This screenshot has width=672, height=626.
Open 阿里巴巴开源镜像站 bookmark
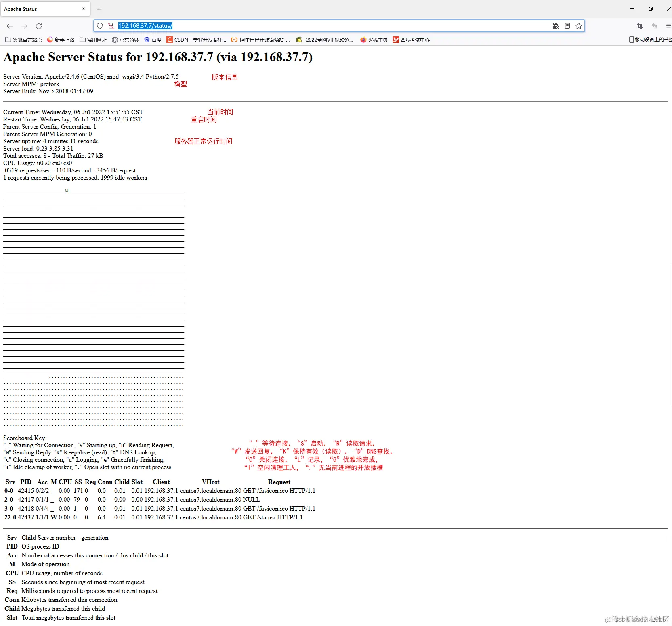click(260, 40)
